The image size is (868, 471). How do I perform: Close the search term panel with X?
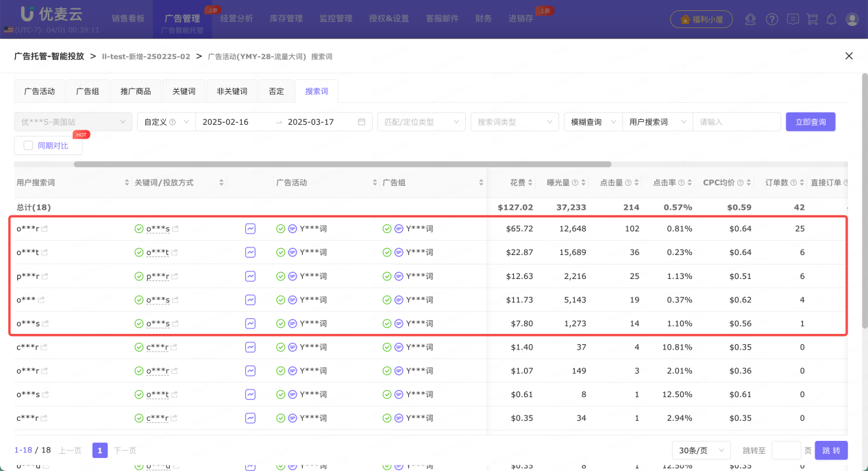[x=849, y=56]
